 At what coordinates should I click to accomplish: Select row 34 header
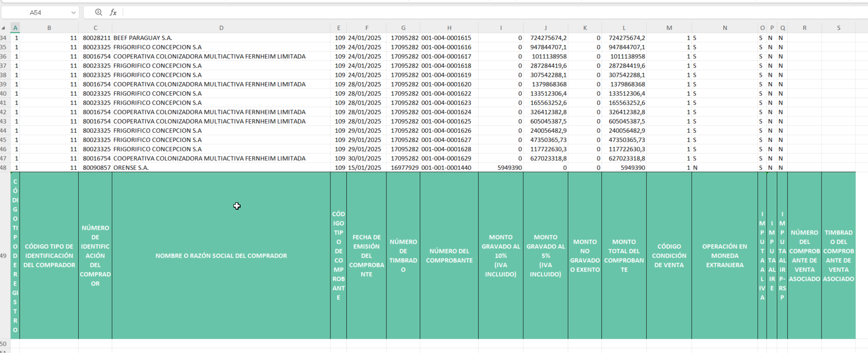[x=4, y=38]
